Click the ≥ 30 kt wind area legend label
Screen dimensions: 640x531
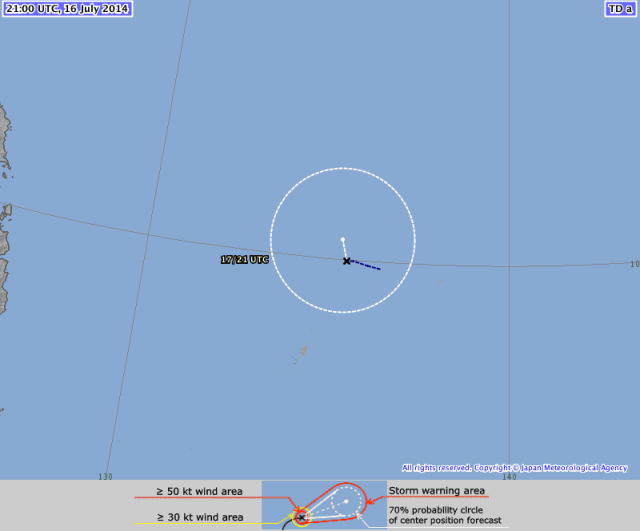[198, 517]
